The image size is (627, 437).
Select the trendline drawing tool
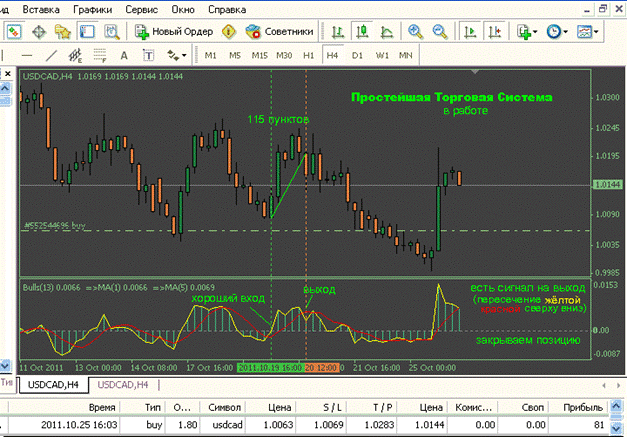[x=51, y=56]
